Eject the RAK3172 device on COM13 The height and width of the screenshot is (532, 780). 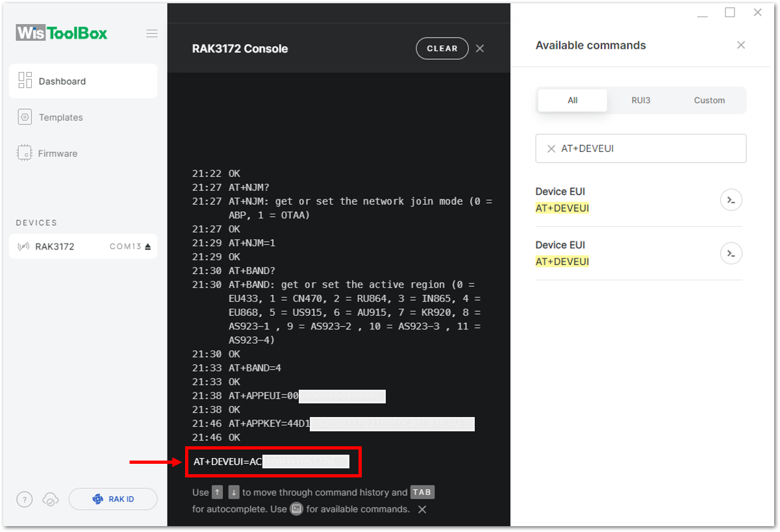147,247
